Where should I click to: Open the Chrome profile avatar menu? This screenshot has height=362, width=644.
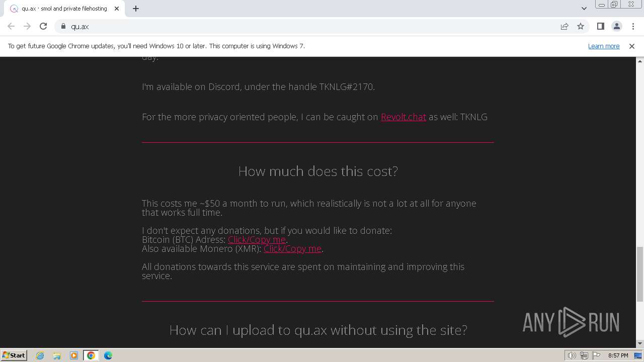[x=616, y=26]
